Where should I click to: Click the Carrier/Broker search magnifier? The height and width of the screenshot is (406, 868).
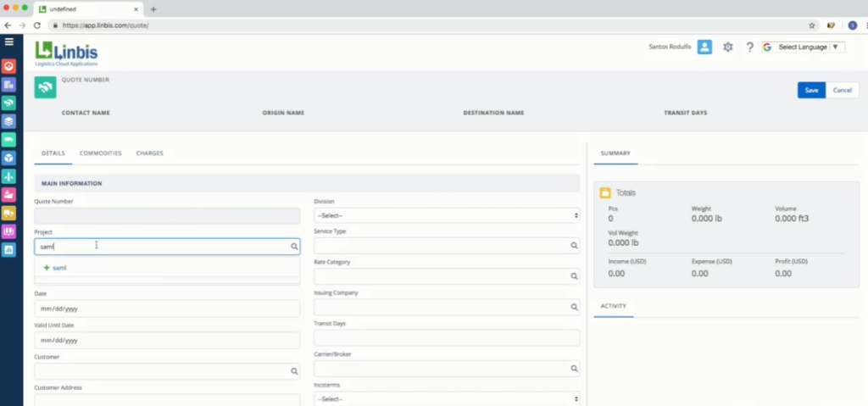tap(574, 369)
